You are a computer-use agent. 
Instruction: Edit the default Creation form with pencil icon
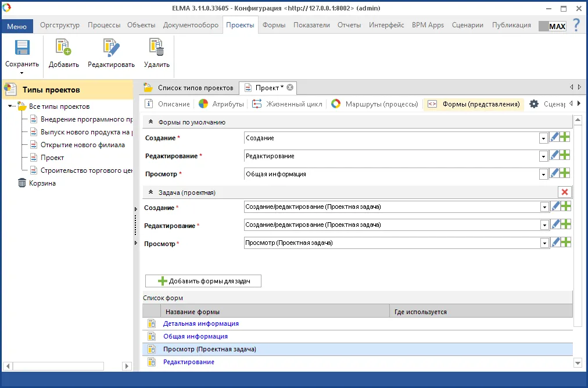coord(555,138)
